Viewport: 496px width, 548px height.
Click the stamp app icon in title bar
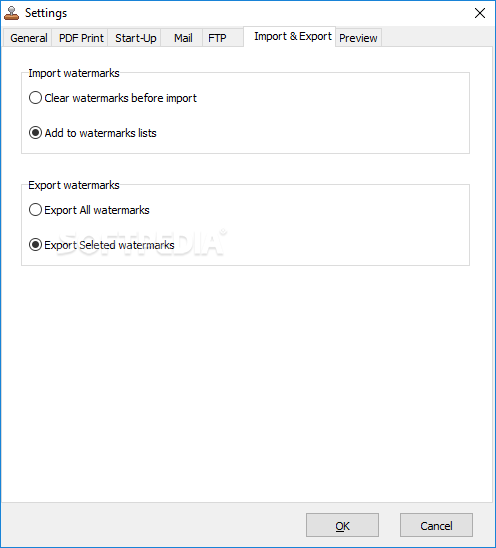click(x=11, y=13)
